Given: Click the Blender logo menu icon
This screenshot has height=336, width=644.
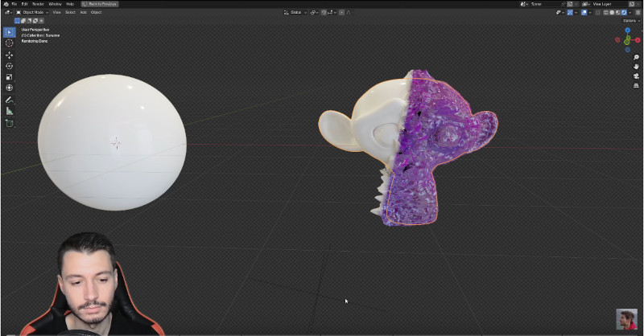Looking at the screenshot, I should [x=6, y=4].
